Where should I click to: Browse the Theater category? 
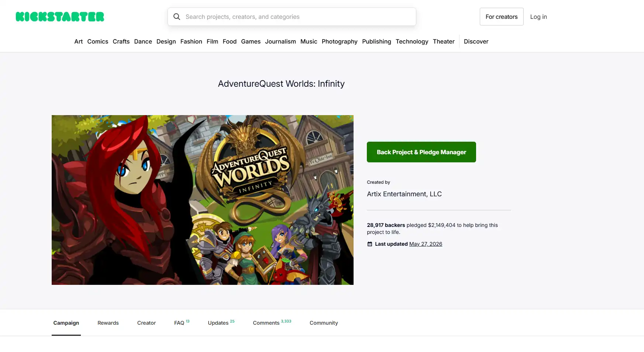444,41
